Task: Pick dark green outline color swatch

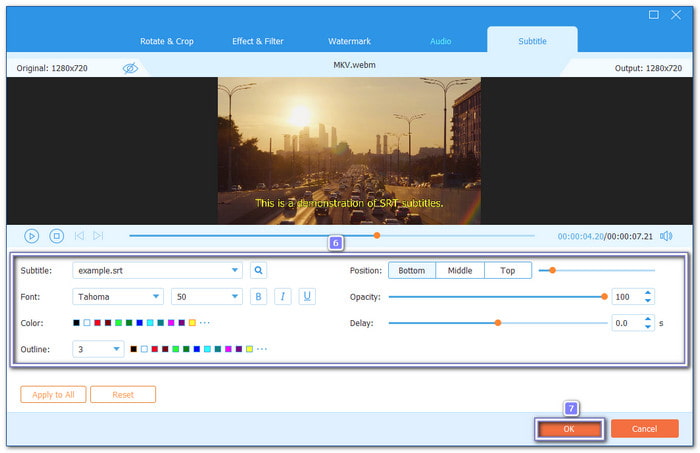Action: (x=186, y=349)
